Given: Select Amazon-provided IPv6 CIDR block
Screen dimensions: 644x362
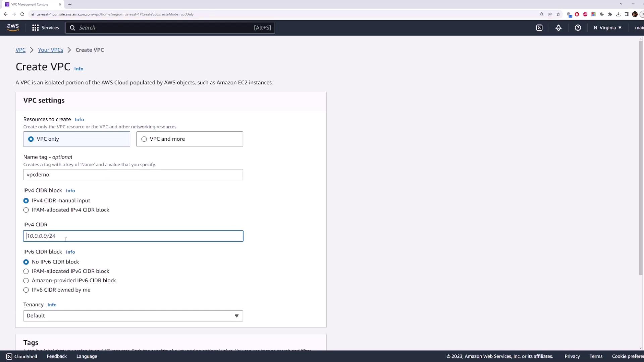Looking at the screenshot, I should click(x=26, y=281).
